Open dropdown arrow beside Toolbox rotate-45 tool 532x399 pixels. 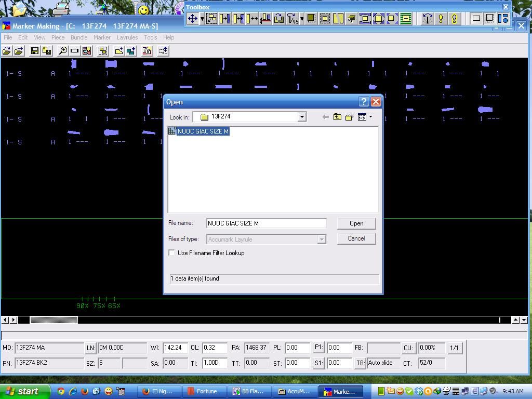[x=302, y=18]
